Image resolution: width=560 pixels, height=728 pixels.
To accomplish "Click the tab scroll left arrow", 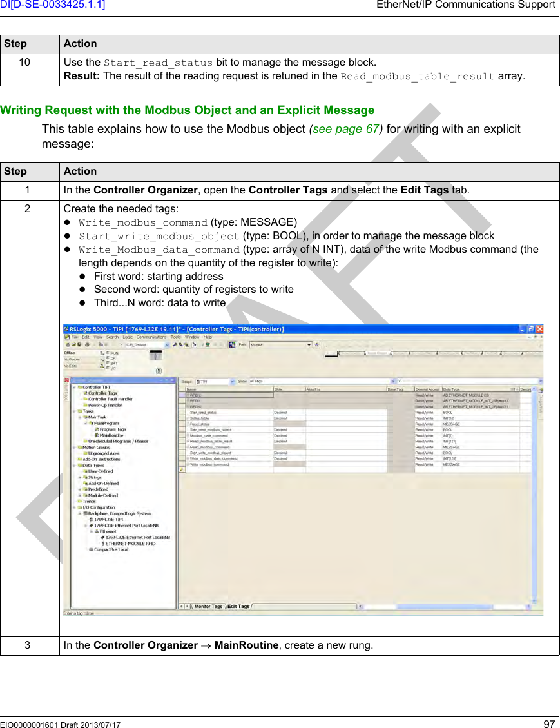I will (182, 606).
